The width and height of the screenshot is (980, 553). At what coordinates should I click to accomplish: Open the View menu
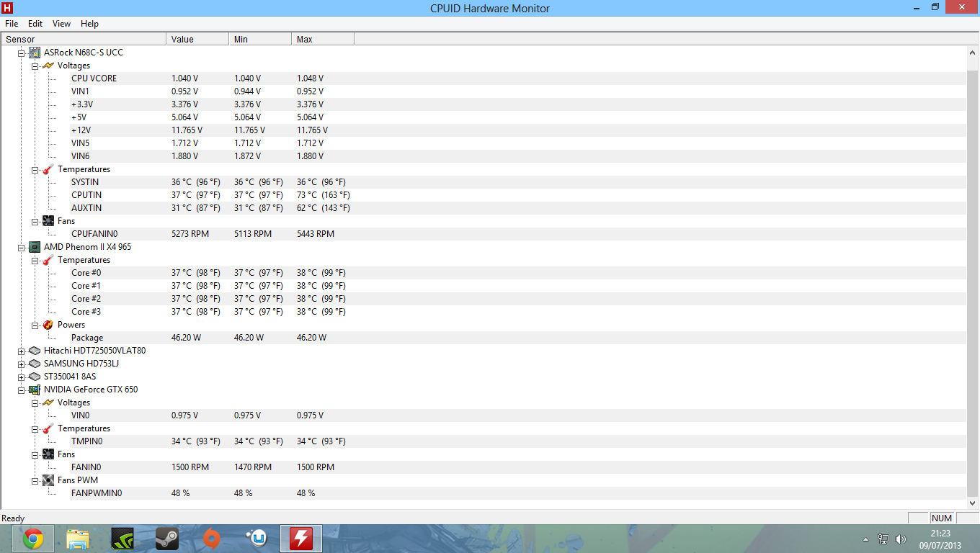click(x=62, y=24)
